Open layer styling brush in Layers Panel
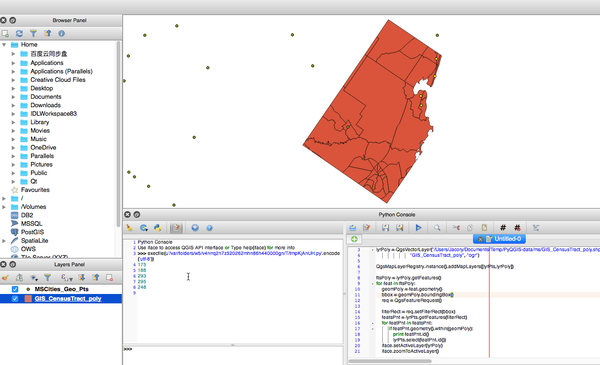The height and width of the screenshot is (365, 600). (5, 277)
